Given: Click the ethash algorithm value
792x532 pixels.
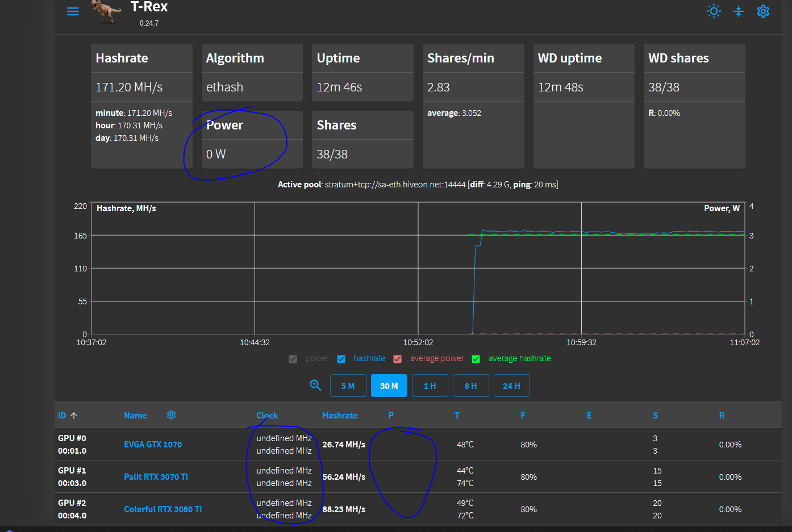Looking at the screenshot, I should click(224, 87).
